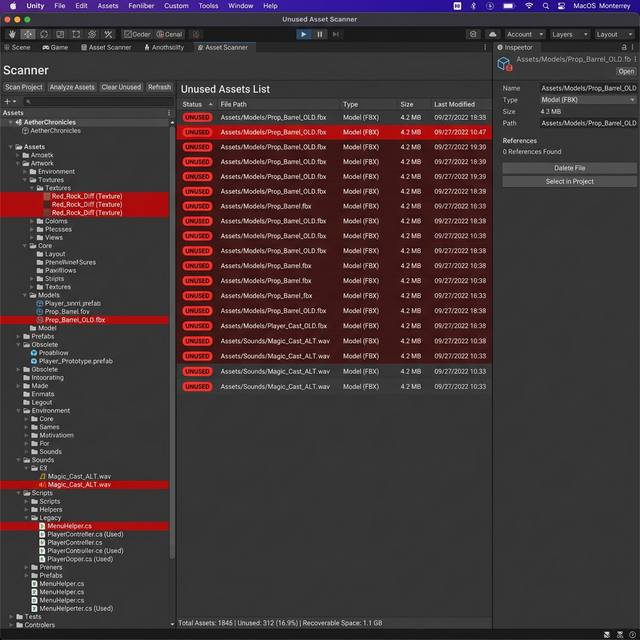
Task: Click the Wi-Fi menu bar icon
Action: [x=529, y=6]
